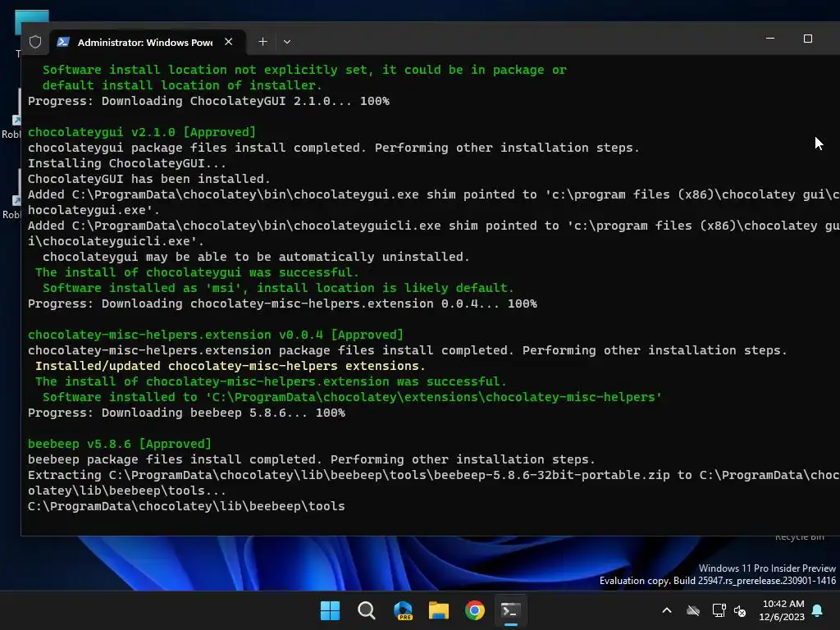Viewport: 840px width, 630px height.
Task: Expand the new tab profile dropdown
Action: coord(287,42)
